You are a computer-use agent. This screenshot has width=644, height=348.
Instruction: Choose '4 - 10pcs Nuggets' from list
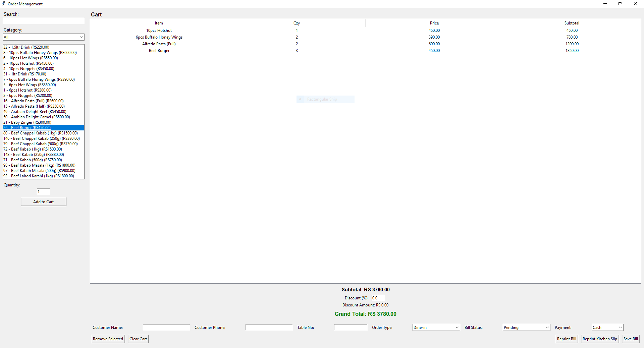point(44,69)
